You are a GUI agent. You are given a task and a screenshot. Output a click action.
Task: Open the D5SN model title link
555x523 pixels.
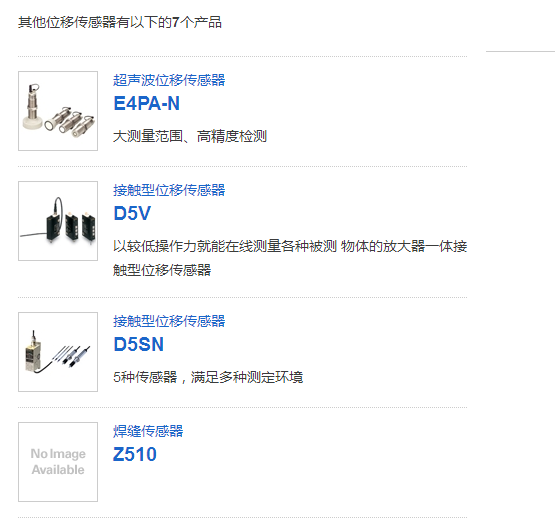(x=138, y=344)
